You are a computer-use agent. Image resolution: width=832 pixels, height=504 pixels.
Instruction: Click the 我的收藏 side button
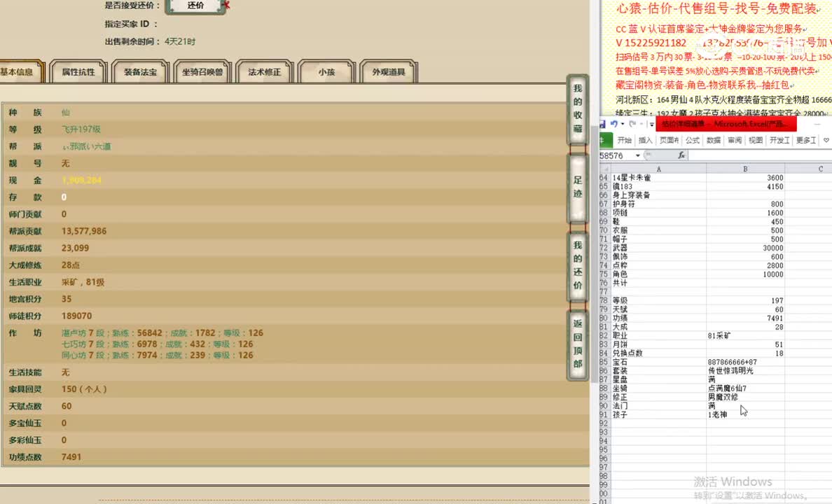point(577,108)
